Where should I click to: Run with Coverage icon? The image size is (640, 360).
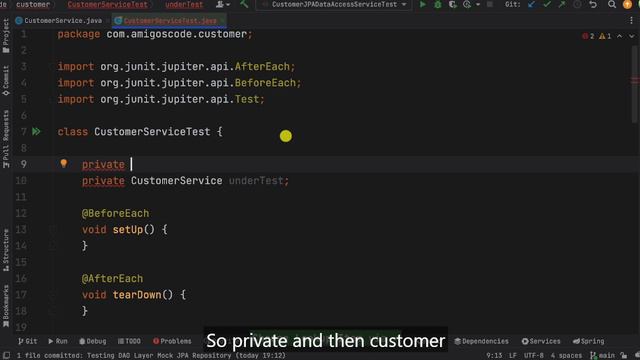452,4
